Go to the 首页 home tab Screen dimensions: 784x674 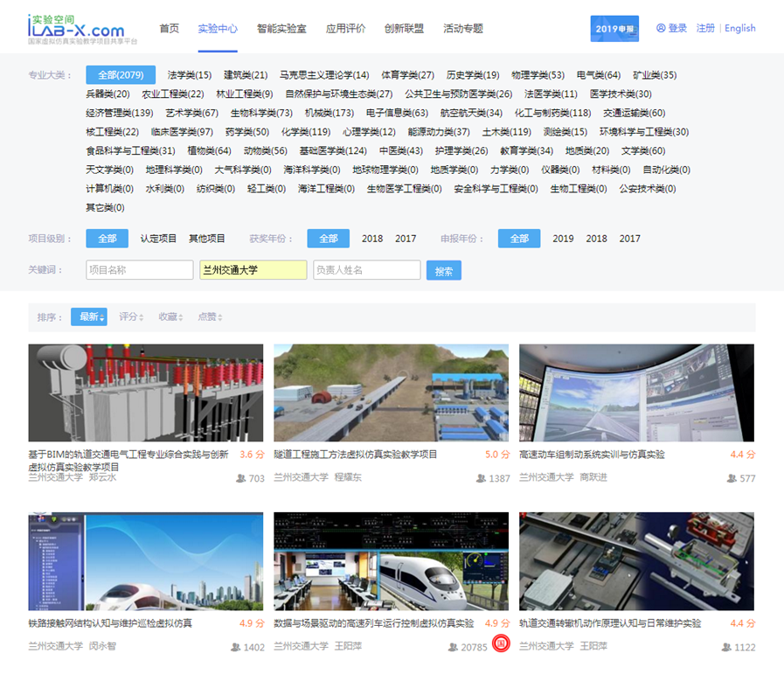coord(169,28)
